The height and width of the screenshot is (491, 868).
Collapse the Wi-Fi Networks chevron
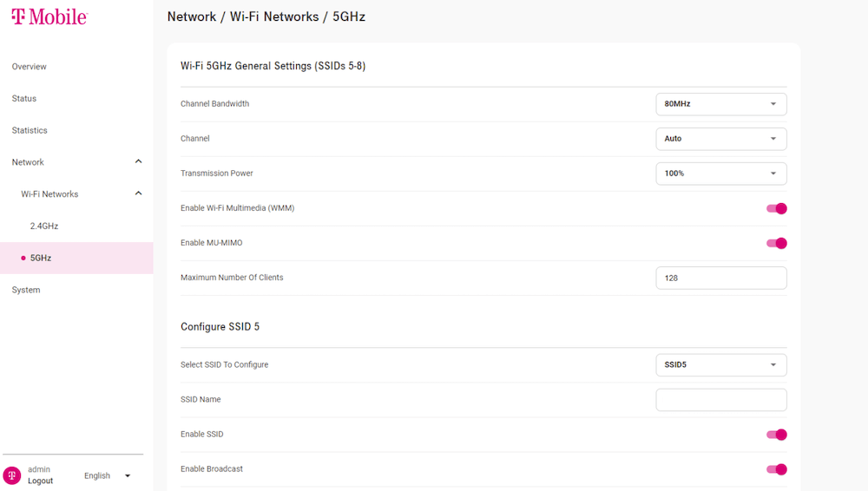(x=138, y=194)
